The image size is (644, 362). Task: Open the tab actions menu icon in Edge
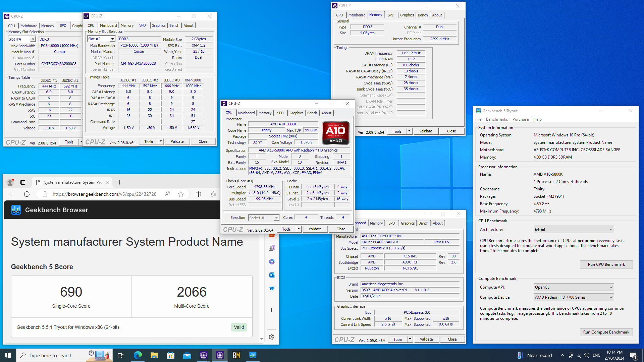coord(23,182)
